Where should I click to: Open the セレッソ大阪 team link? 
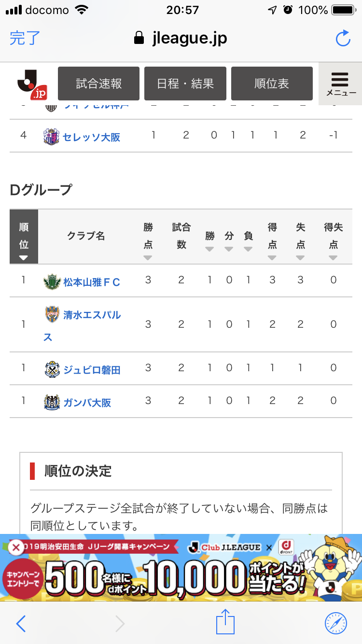coord(91,137)
